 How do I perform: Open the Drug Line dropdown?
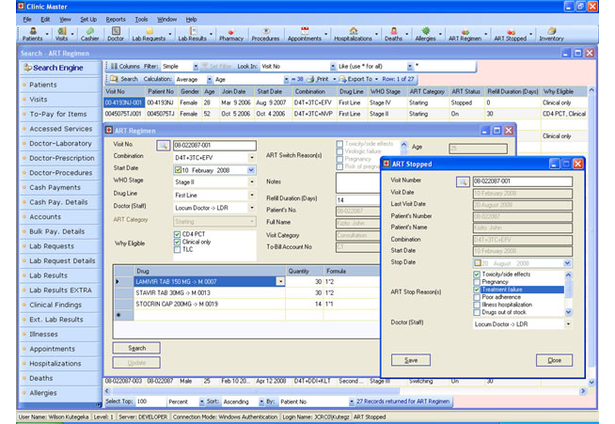(252, 195)
